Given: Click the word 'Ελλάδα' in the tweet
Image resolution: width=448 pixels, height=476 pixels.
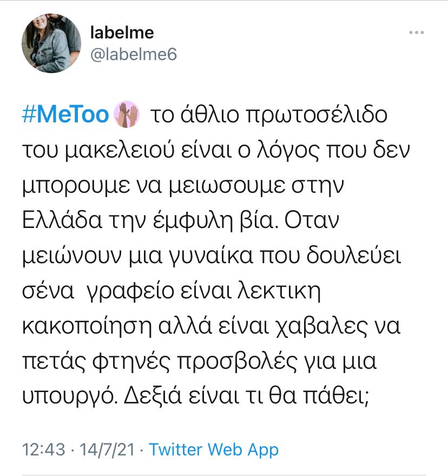Looking at the screenshot, I should coord(62,220).
